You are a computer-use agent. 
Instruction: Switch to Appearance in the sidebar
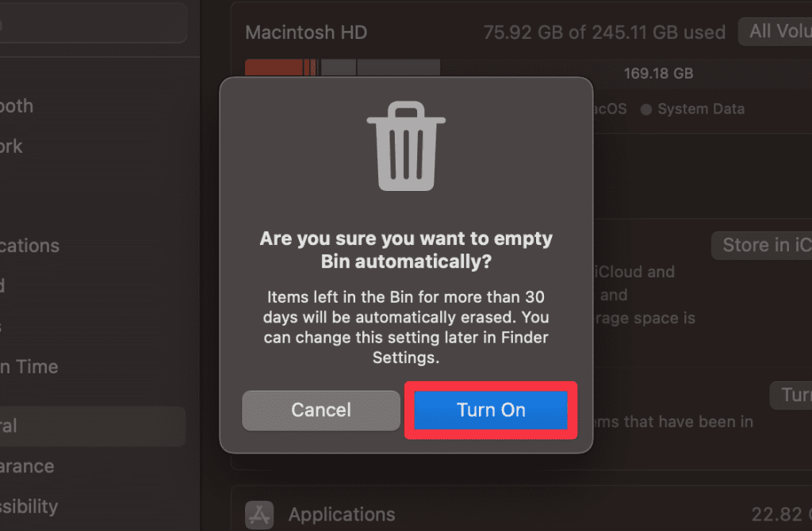(x=26, y=466)
